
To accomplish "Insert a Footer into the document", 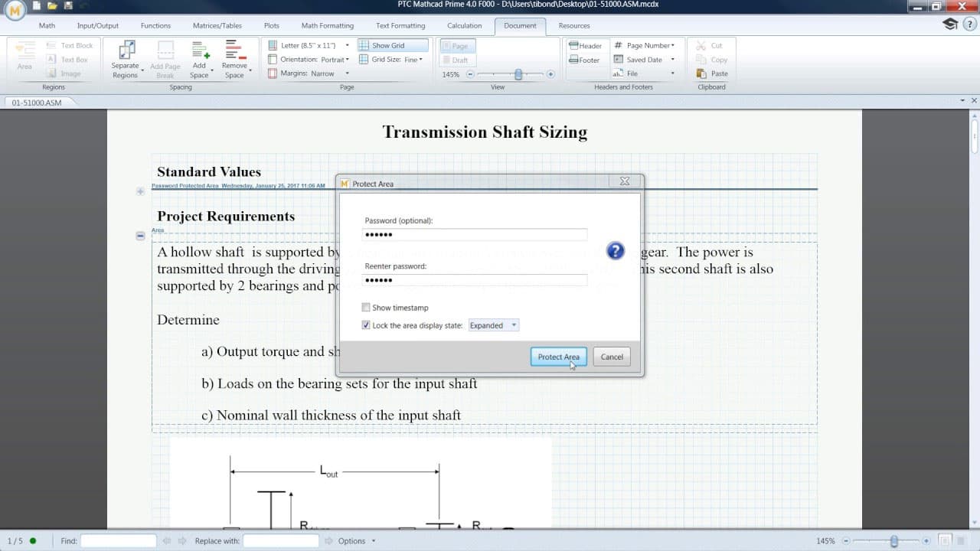I will click(584, 59).
